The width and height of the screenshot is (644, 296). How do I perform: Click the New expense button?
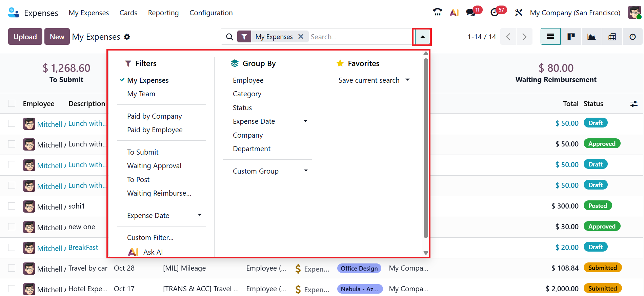click(57, 37)
